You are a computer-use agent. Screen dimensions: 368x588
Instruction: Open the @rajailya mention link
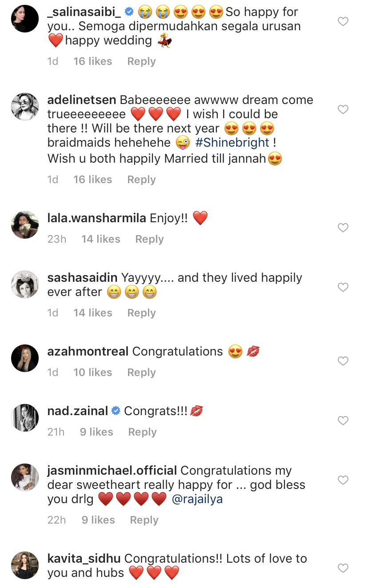tap(197, 499)
